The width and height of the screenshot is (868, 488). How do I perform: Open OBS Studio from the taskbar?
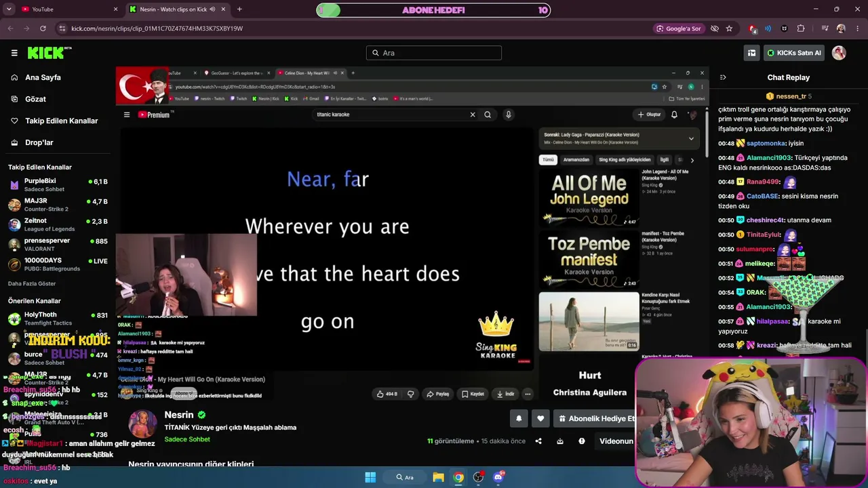pyautogui.click(x=478, y=477)
